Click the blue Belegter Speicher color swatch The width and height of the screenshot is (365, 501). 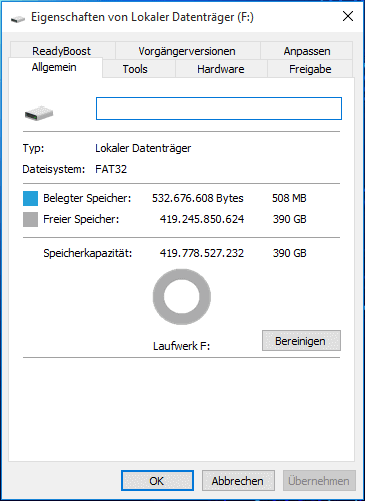point(30,198)
